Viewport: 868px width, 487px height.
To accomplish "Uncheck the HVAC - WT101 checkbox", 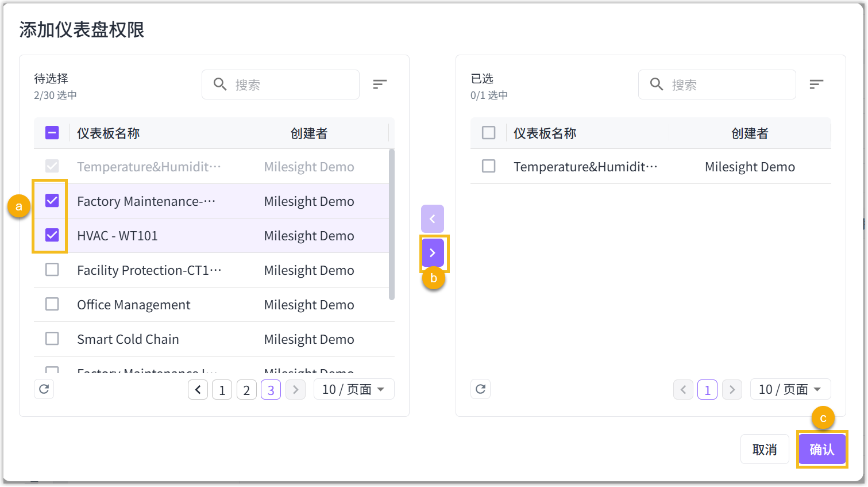I will click(52, 235).
